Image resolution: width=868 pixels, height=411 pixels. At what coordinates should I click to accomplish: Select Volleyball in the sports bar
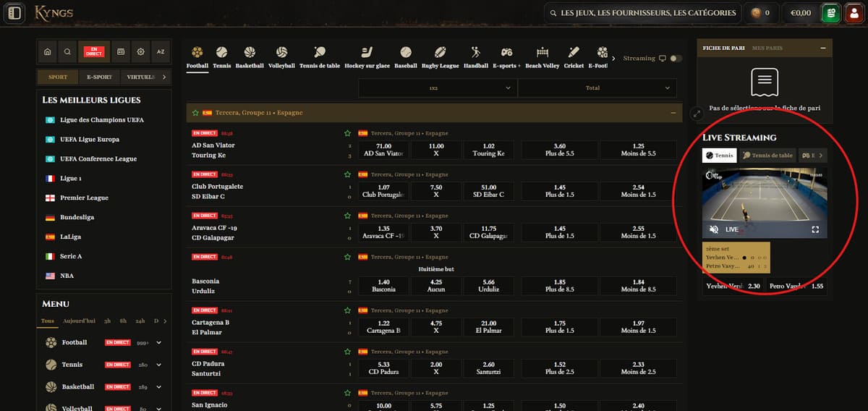pyautogui.click(x=281, y=57)
